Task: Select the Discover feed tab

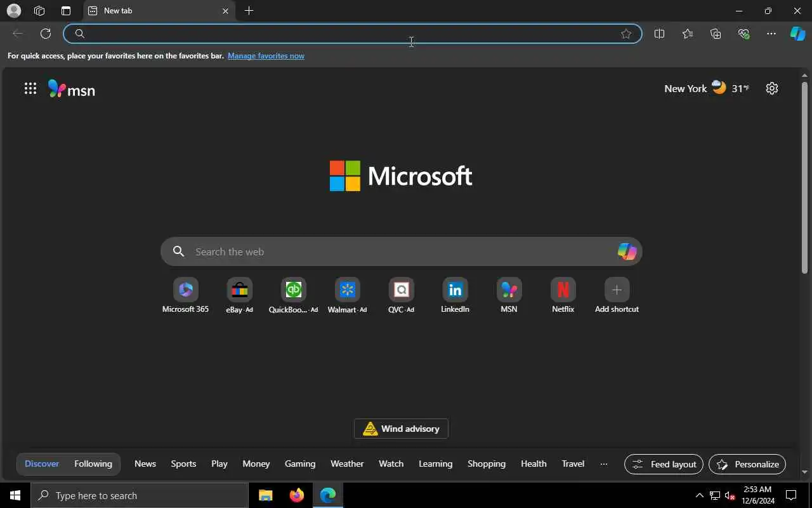Action: tap(42, 464)
